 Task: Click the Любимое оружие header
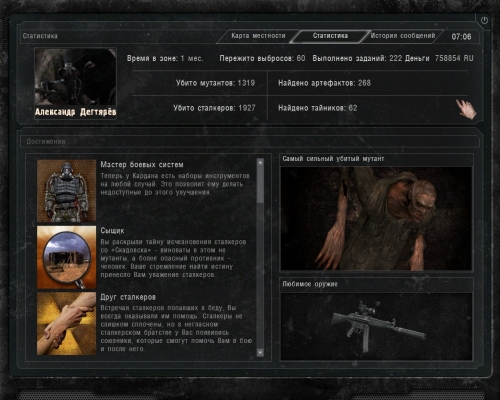coord(310,284)
